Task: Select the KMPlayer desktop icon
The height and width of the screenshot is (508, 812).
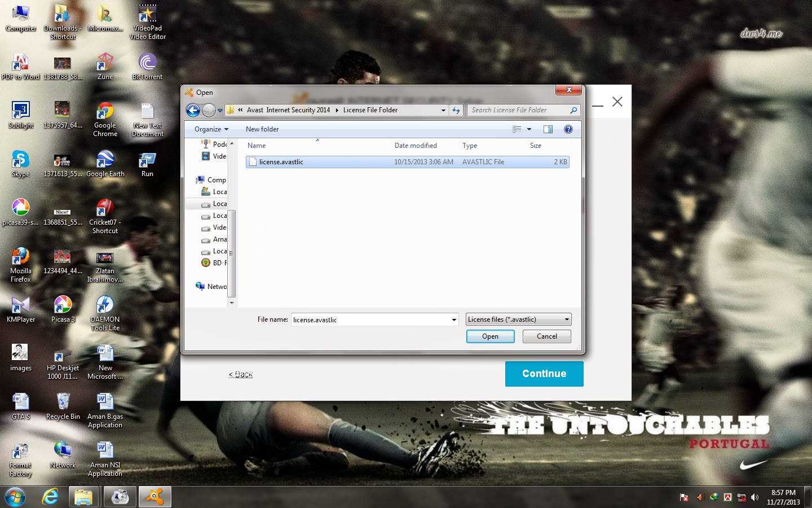Action: point(20,309)
